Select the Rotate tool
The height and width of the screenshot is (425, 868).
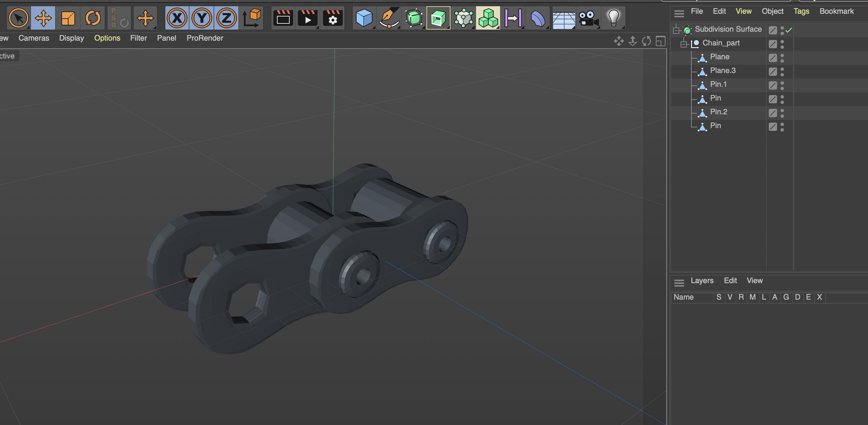[x=93, y=18]
